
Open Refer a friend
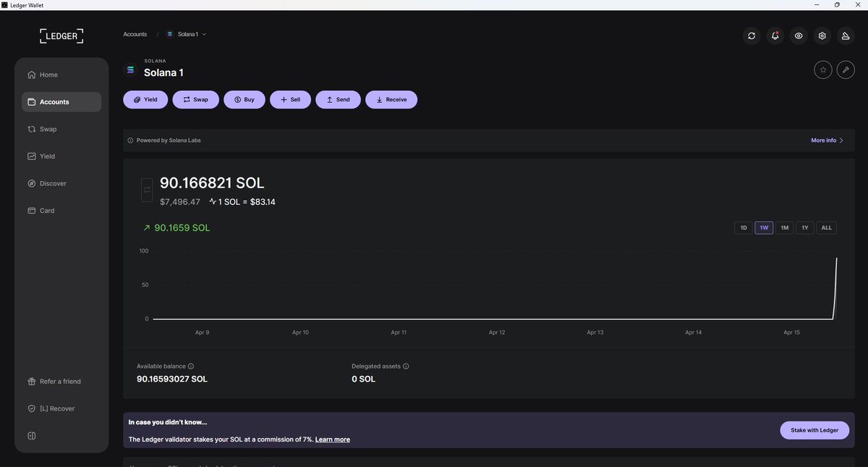click(61, 382)
